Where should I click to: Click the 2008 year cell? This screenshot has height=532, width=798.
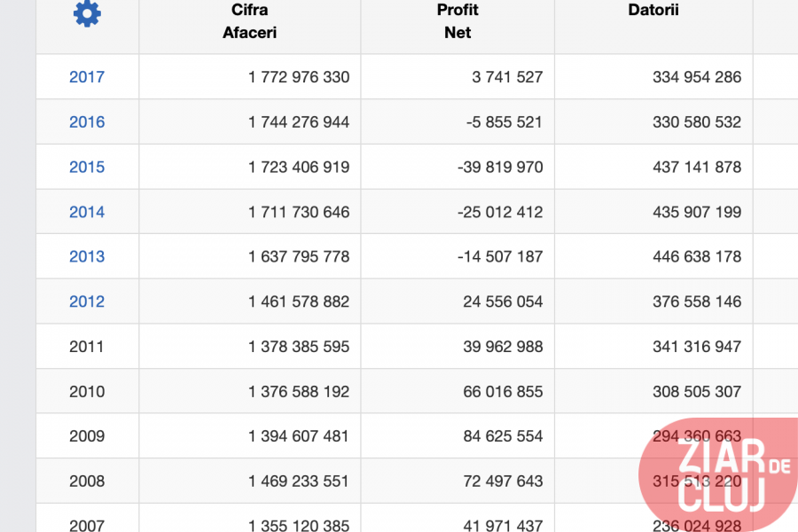pyautogui.click(x=87, y=481)
